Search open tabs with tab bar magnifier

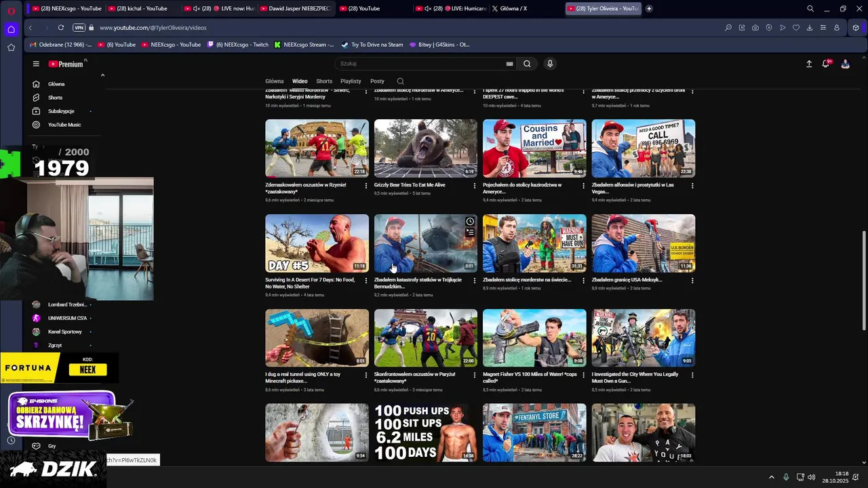click(810, 9)
